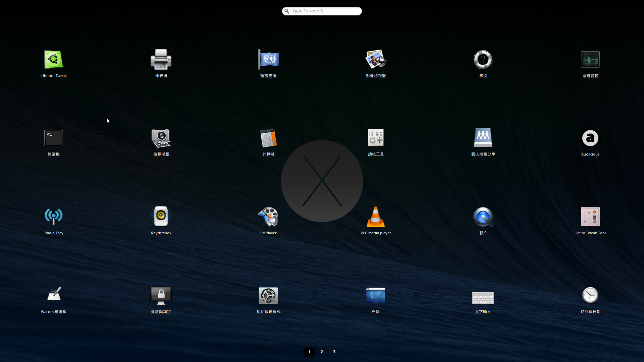644x362 pixels.
Task: Open appearance settings (外觀)
Action: [x=376, y=295]
